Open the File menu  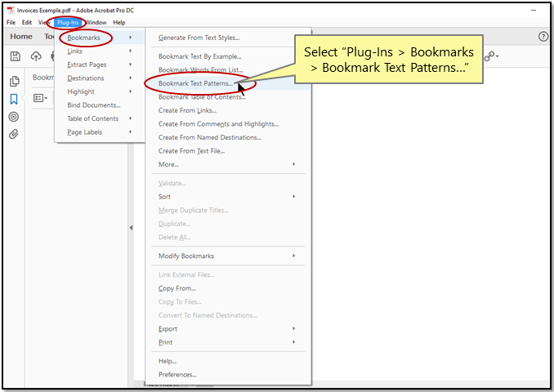tap(11, 22)
